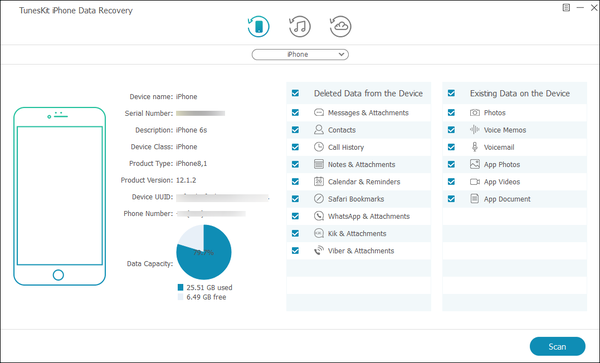Click the Viber & Attachments phone icon
The width and height of the screenshot is (600, 363).
click(319, 251)
